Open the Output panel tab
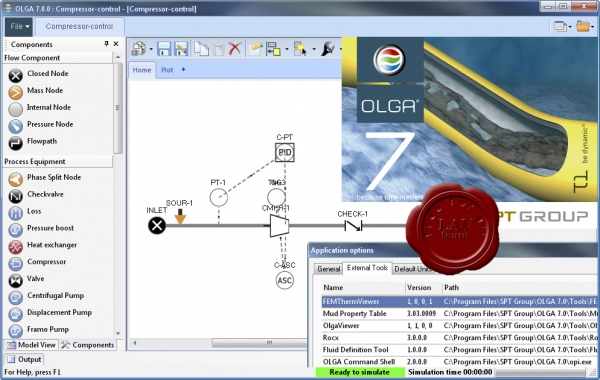The width and height of the screenshot is (600, 380). [x=24, y=359]
